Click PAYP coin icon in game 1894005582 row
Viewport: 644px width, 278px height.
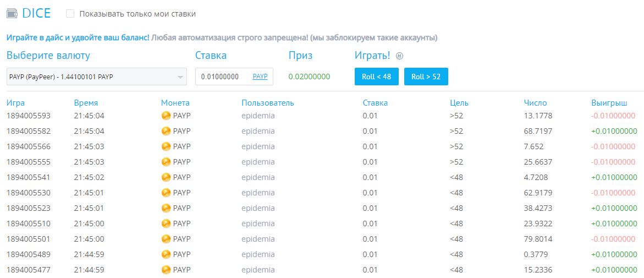166,131
